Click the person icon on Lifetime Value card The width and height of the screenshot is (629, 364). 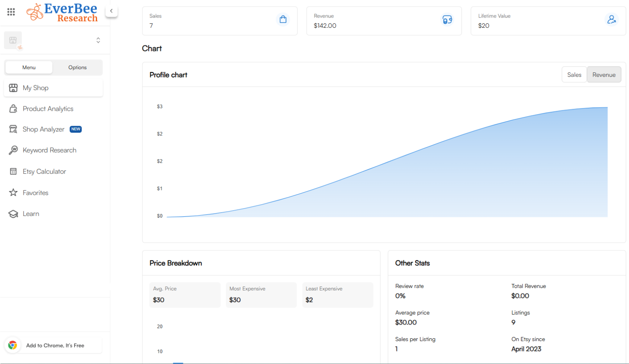(612, 19)
